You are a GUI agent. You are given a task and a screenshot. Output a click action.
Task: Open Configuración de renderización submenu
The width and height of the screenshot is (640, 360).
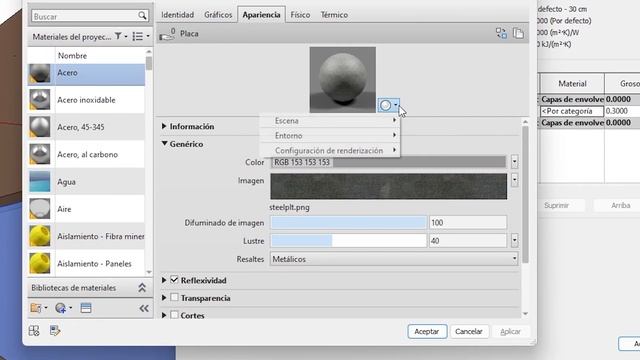(330, 151)
